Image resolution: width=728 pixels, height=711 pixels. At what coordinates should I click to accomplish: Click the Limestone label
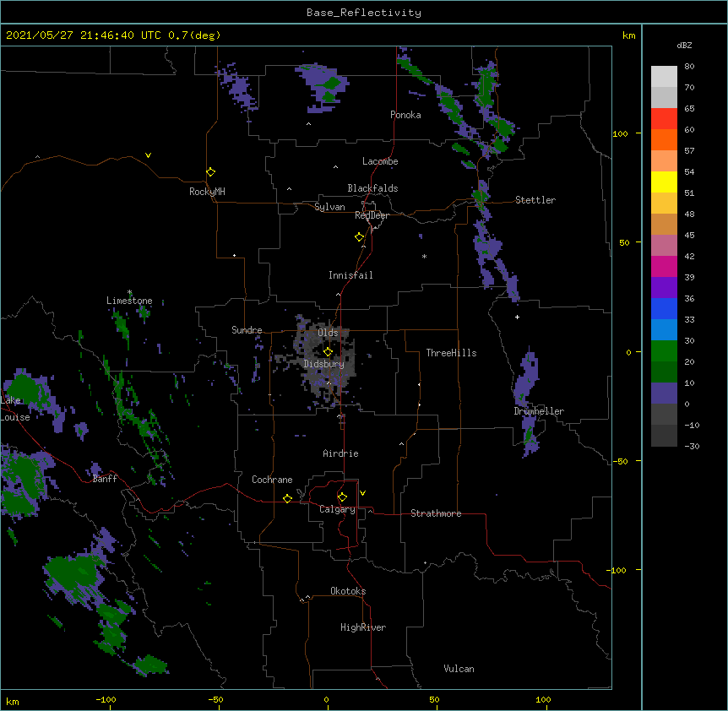(129, 301)
